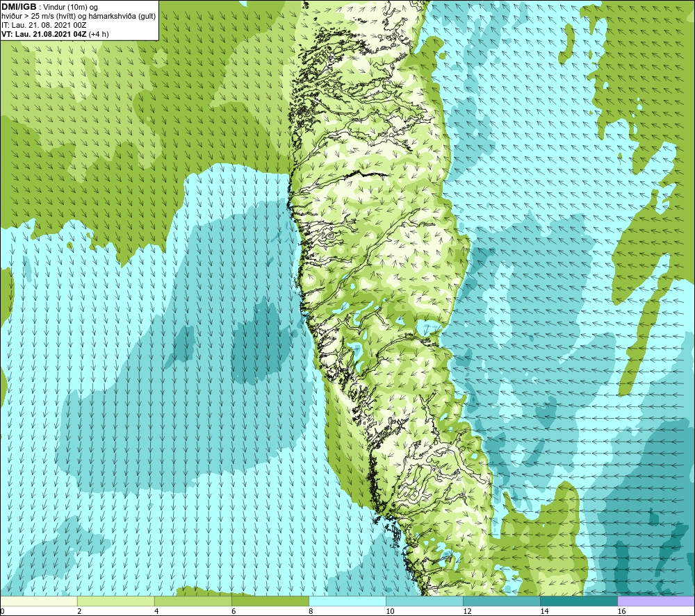Click the scale label "10"
Image resolution: width=695 pixels, height=616 pixels.
point(390,612)
